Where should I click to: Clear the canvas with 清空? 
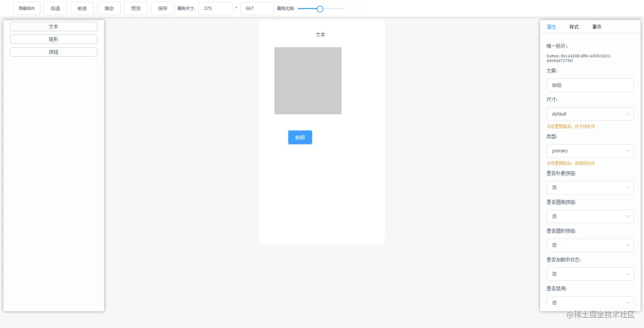pyautogui.click(x=109, y=9)
